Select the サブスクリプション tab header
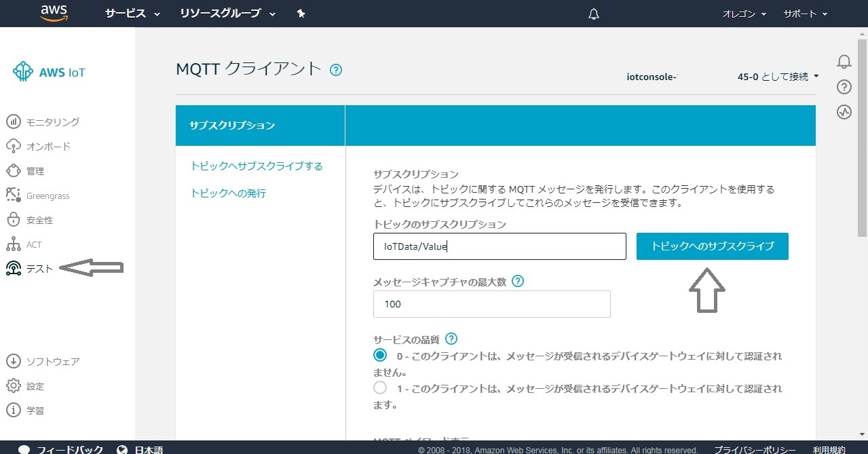868x454 pixels. coord(261,126)
